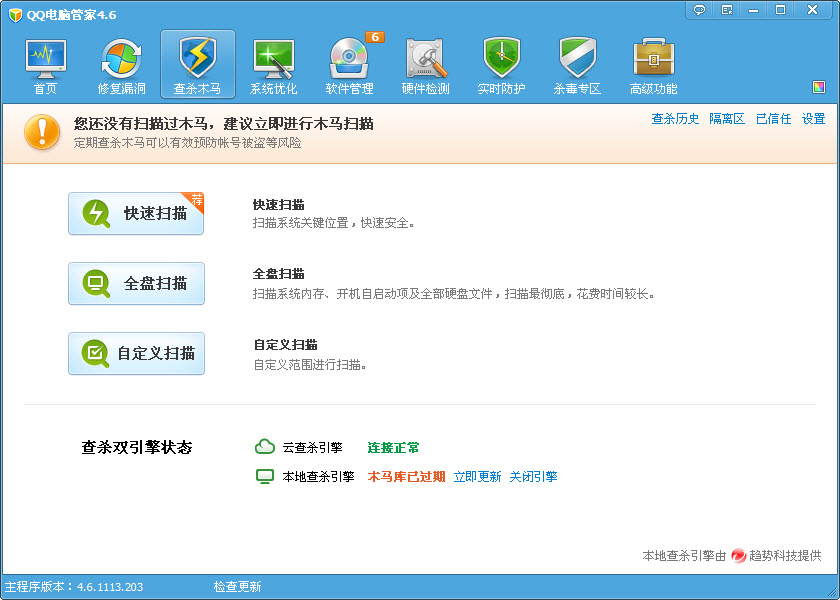Viewport: 840px width, 600px height.
Task: Open the 系统优化 system optimization icon
Action: [x=273, y=59]
